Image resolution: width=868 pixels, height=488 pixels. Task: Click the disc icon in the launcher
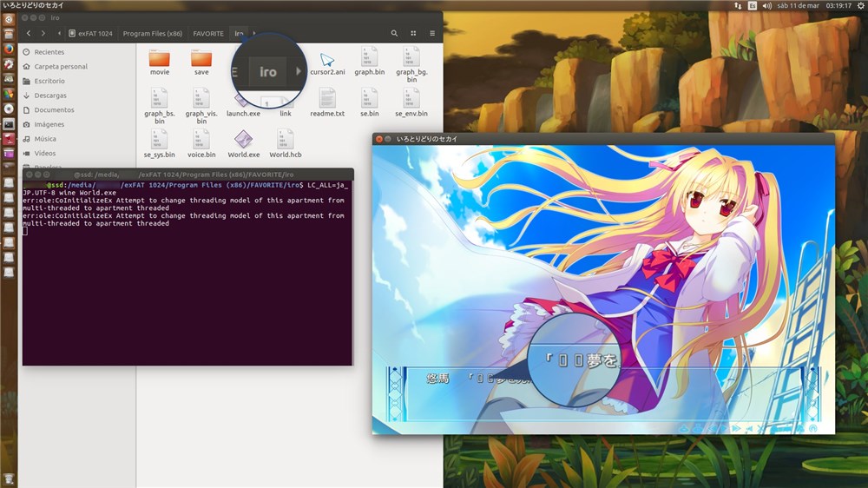pyautogui.click(x=9, y=109)
